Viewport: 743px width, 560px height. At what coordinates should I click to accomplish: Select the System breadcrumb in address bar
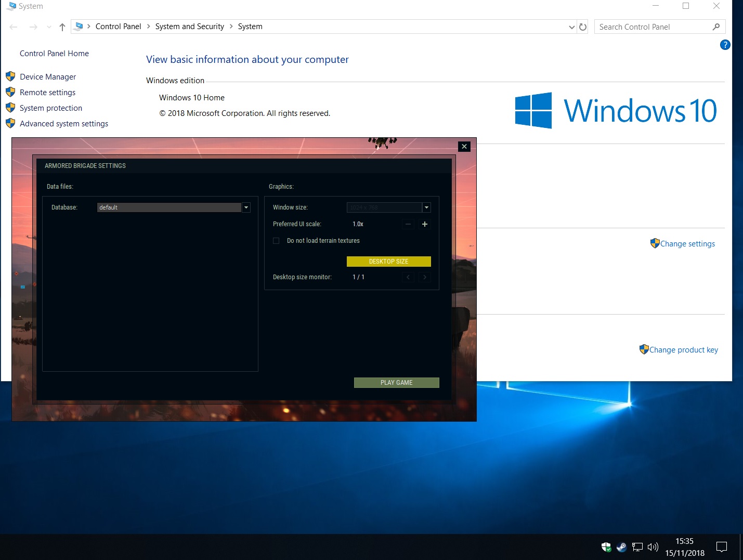250,27
